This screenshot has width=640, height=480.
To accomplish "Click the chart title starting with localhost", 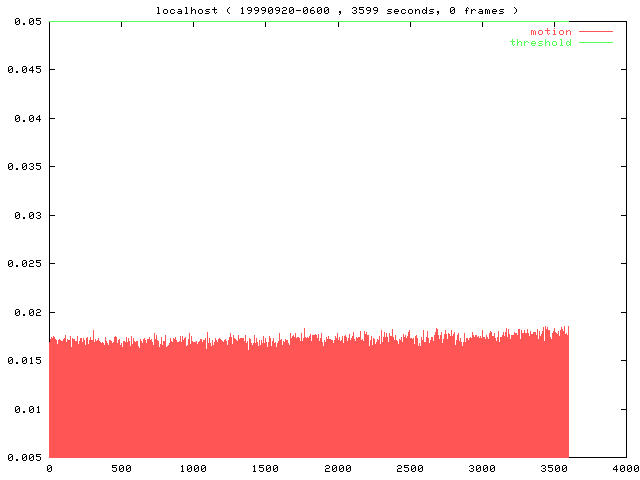I will (x=338, y=10).
